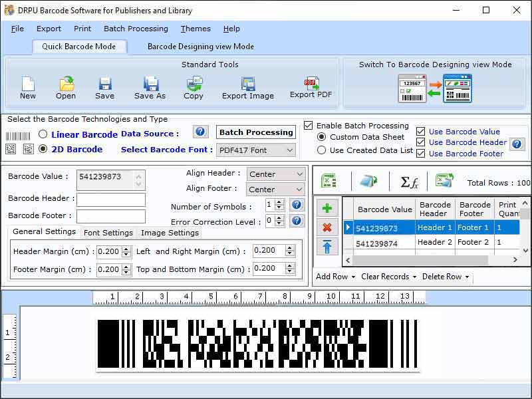The image size is (532, 399).
Task: Create a new barcode file
Action: (x=27, y=83)
